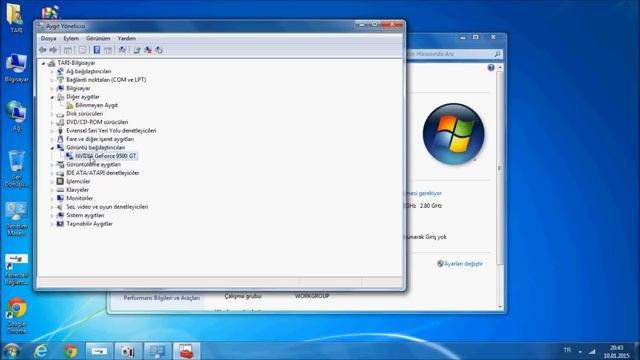Scan for hardware changes toolbar icon
The width and height of the screenshot is (640, 360).
coord(122,50)
